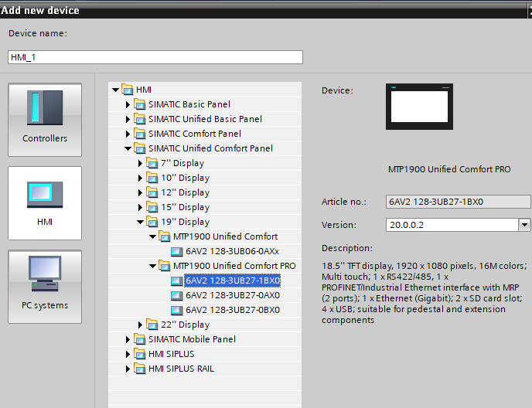Click HMI SIPLUS folder icon
Screen dimensions: 532x408
click(139, 354)
